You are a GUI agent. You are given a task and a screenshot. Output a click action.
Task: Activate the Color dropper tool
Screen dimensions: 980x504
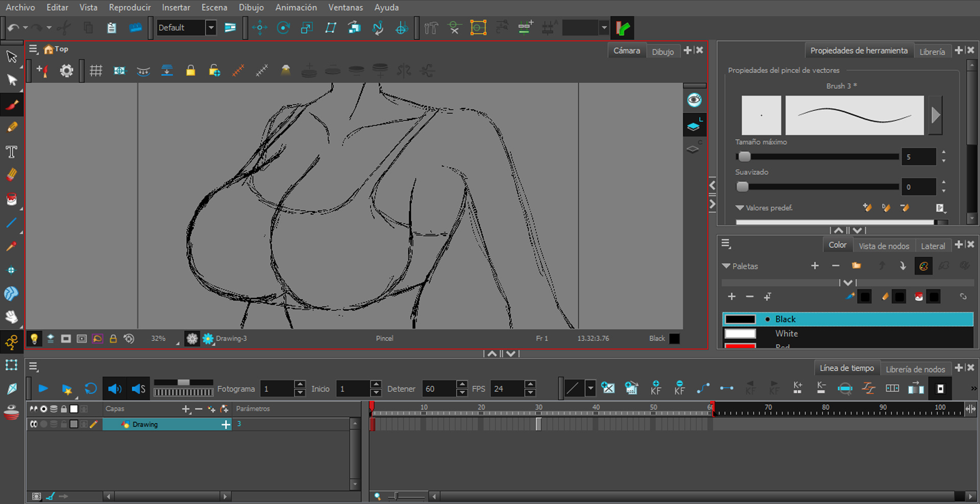[12, 246]
